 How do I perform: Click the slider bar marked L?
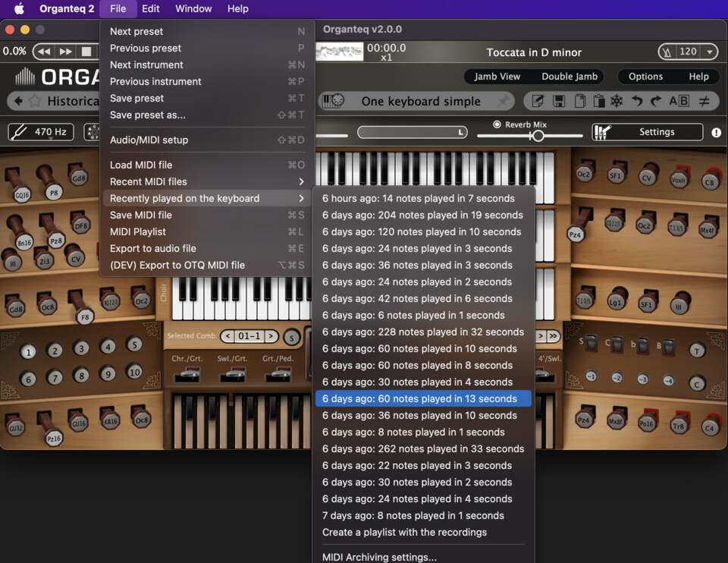click(413, 132)
